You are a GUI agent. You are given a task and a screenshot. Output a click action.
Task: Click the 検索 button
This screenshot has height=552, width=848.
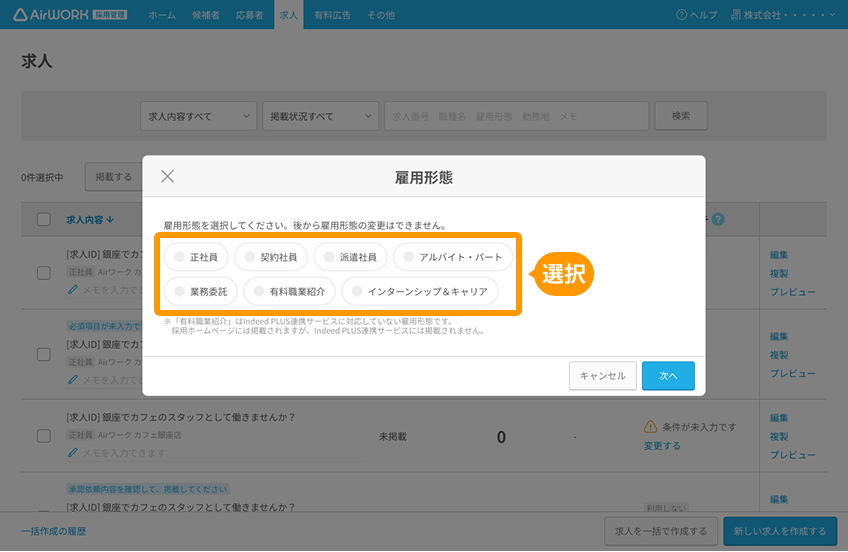681,116
